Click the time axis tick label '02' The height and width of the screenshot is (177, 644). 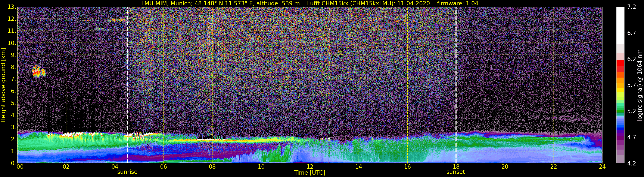[66, 167]
